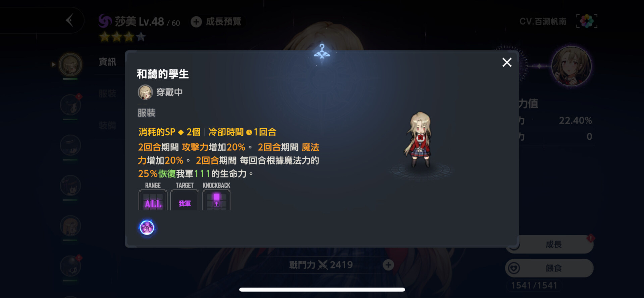This screenshot has height=298, width=644.
Task: Tap the back arrow icon
Action: [x=69, y=20]
